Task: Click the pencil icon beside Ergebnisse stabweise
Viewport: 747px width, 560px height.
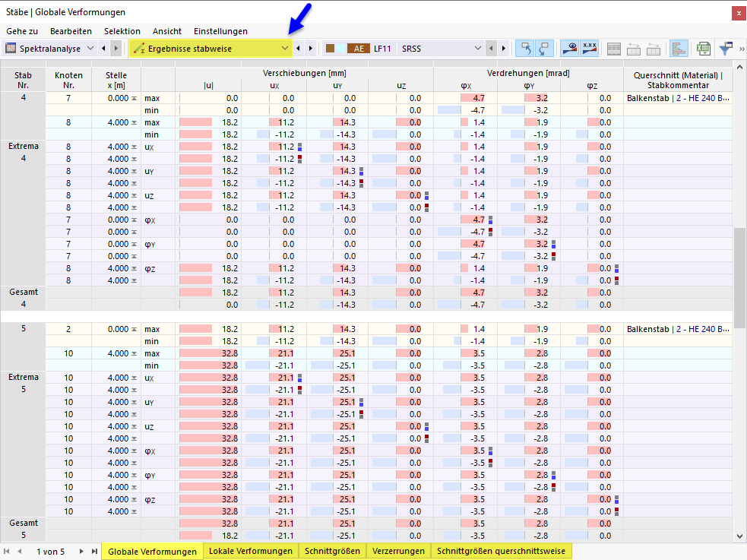Action: click(x=139, y=49)
